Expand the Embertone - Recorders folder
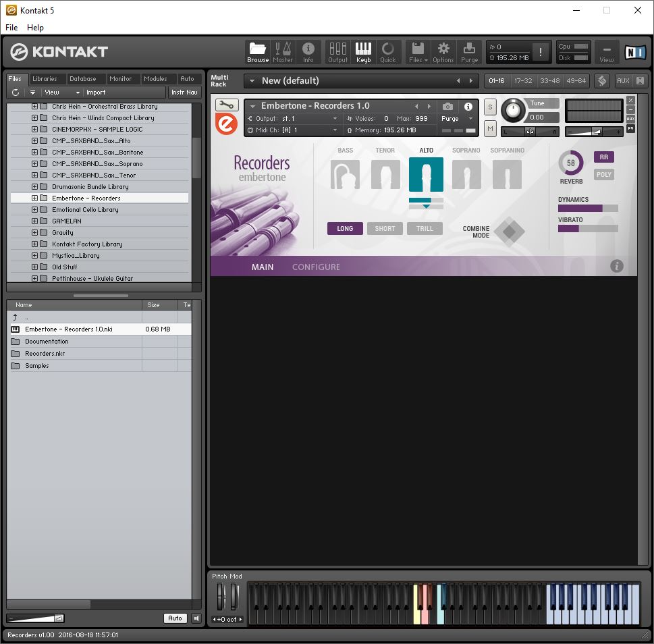 pos(34,198)
